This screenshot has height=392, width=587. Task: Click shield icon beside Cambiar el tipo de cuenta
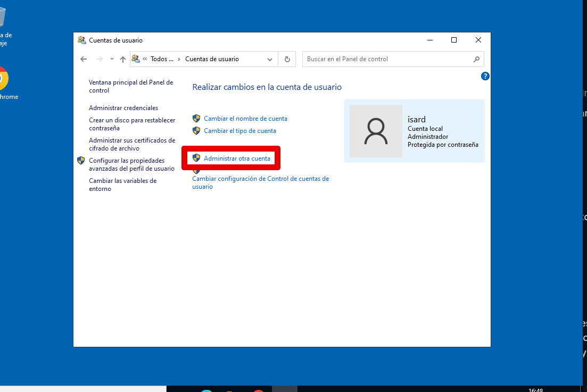pos(196,130)
